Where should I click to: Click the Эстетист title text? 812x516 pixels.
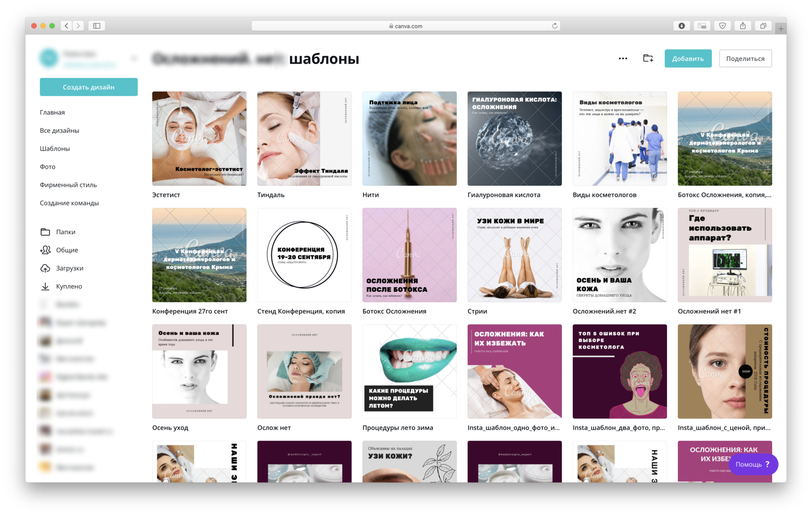click(166, 195)
